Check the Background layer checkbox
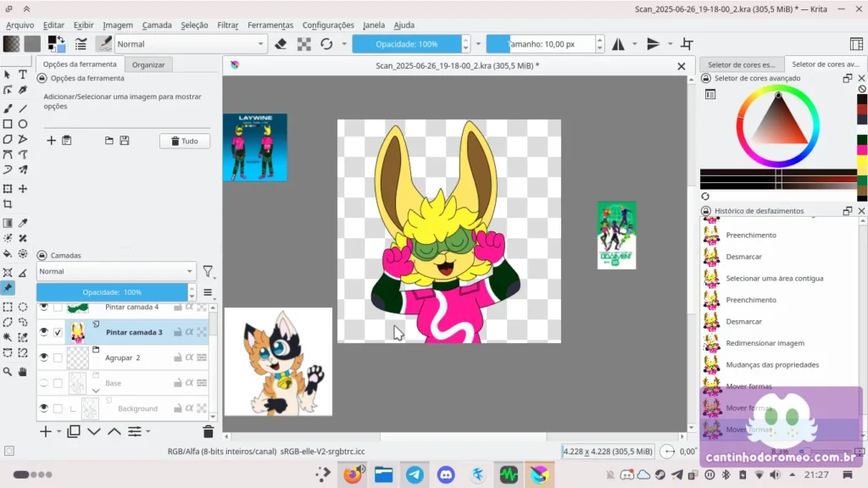The image size is (868, 488). tap(58, 408)
